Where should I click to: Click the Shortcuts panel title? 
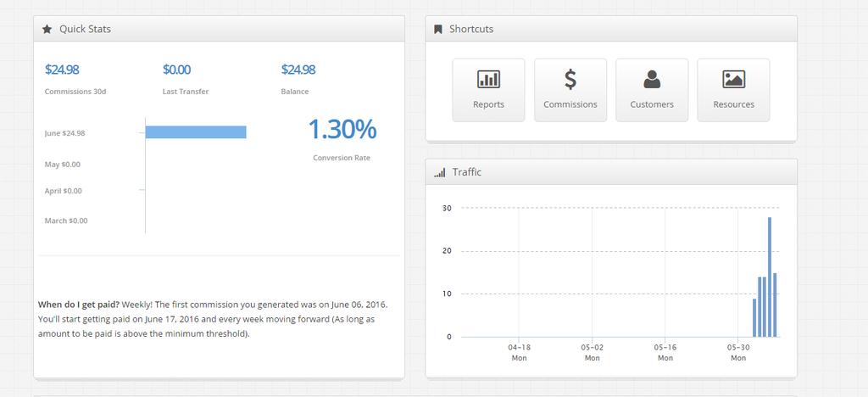click(x=471, y=30)
